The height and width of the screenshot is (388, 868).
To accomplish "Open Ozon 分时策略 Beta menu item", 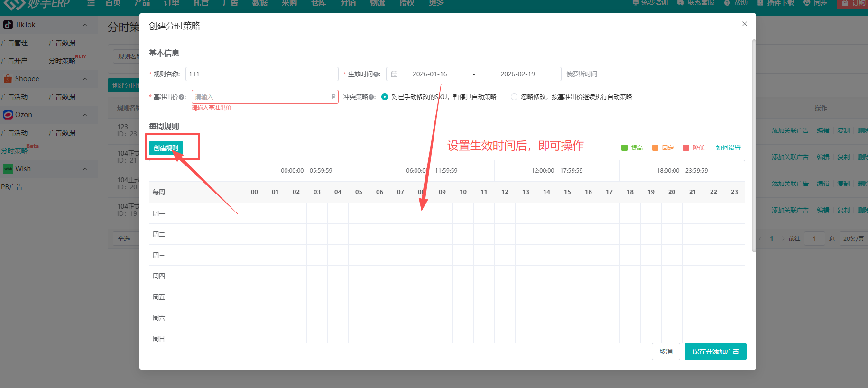I will tap(14, 151).
